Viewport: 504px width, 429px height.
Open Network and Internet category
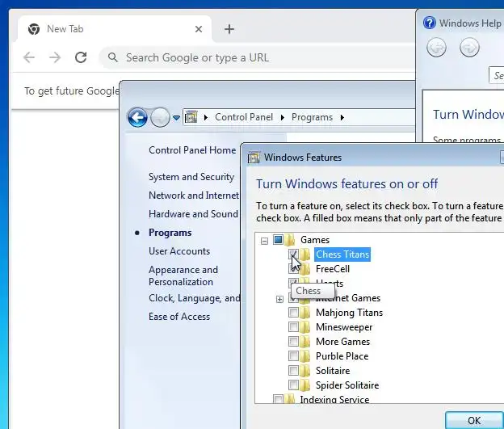[x=194, y=196]
